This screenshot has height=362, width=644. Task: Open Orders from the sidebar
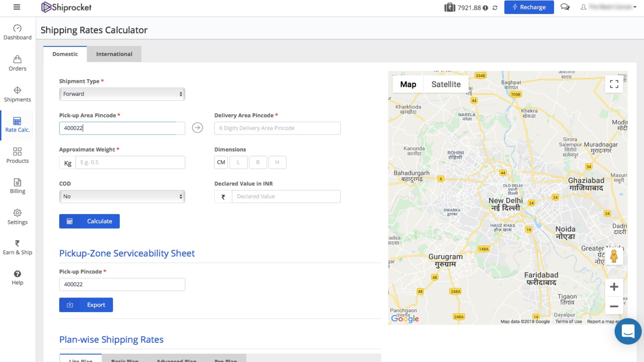click(x=17, y=63)
